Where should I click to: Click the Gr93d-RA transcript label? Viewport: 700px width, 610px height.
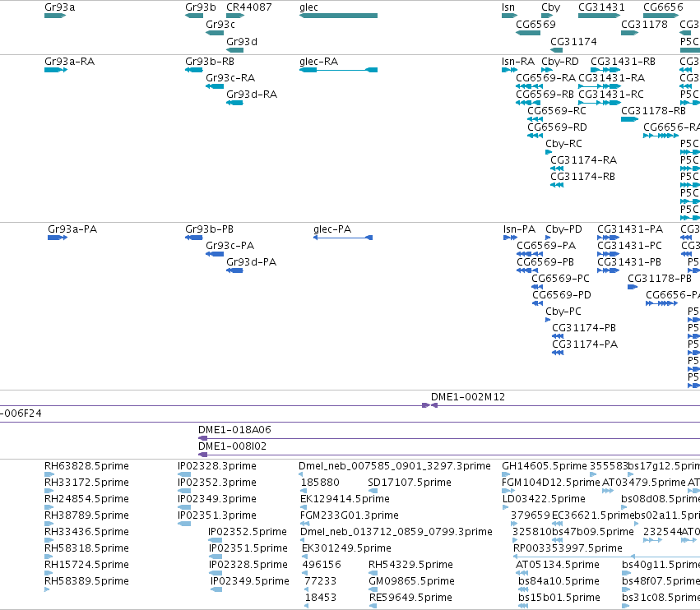(x=252, y=95)
